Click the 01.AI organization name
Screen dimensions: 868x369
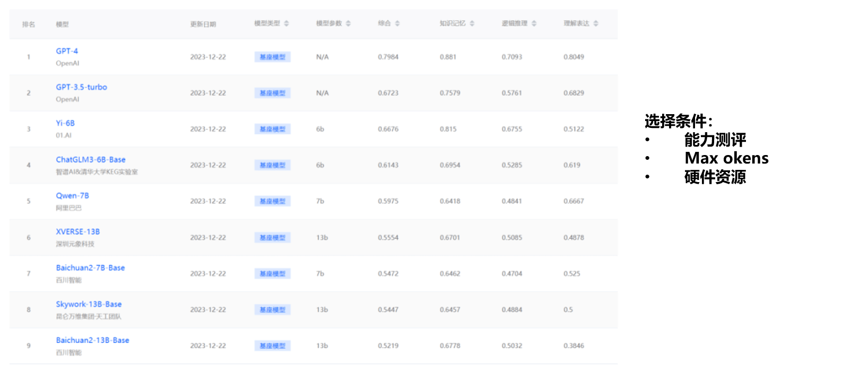point(64,135)
